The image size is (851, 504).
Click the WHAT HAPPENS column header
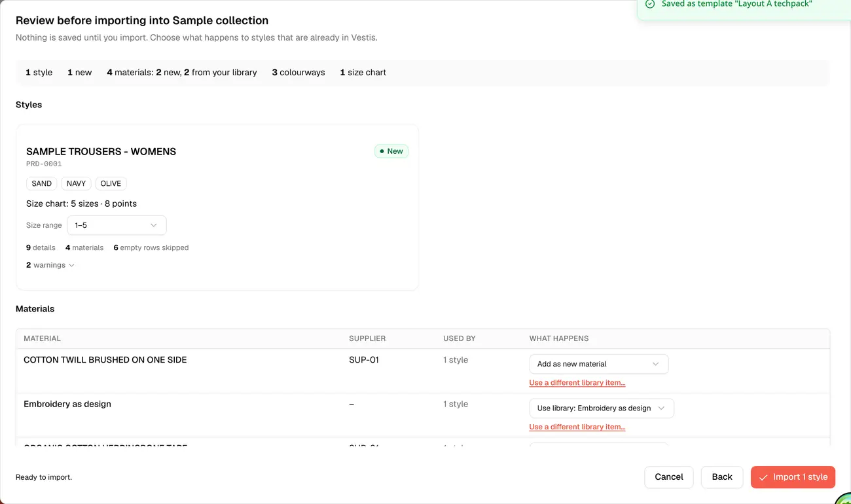point(559,338)
